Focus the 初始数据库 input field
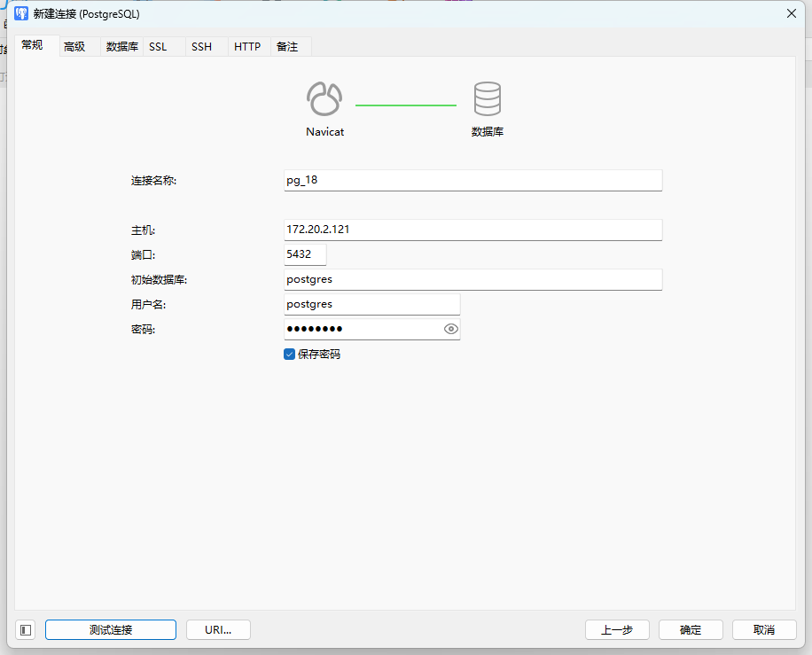This screenshot has height=655, width=812. pos(472,279)
